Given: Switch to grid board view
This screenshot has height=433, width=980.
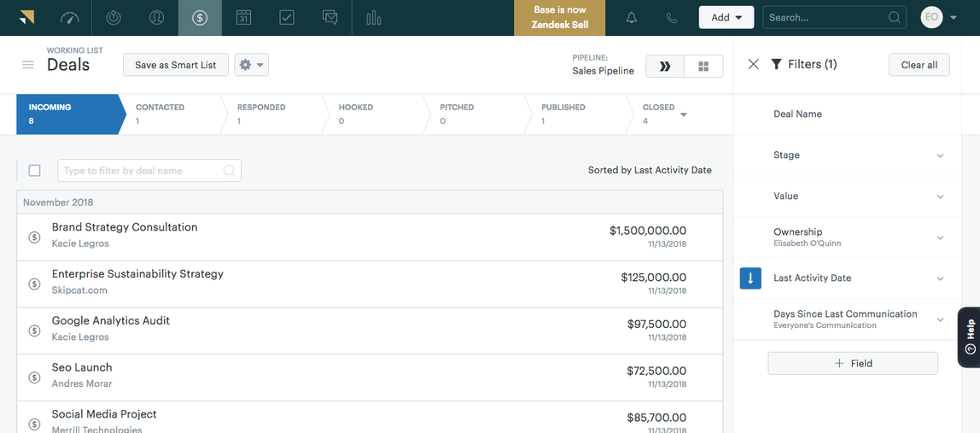Looking at the screenshot, I should click(x=703, y=67).
